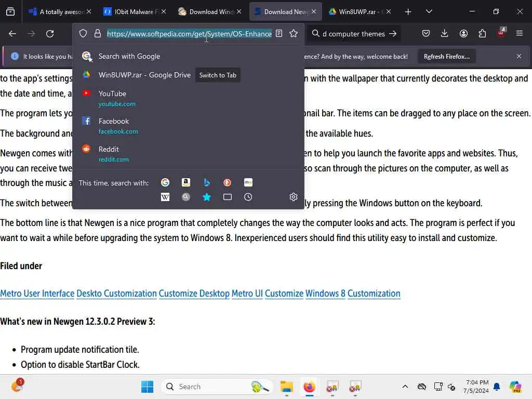
Task: Open the Firefox account menu
Action: [463, 34]
